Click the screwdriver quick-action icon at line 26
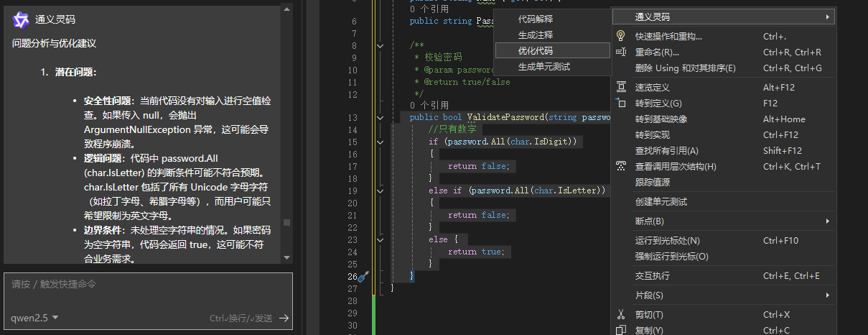Screen dimensions: 868x335 click(363, 276)
